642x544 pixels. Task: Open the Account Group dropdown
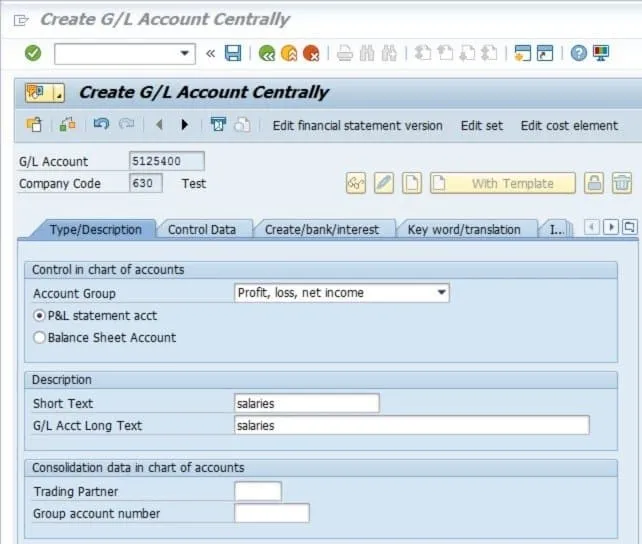(x=441, y=293)
